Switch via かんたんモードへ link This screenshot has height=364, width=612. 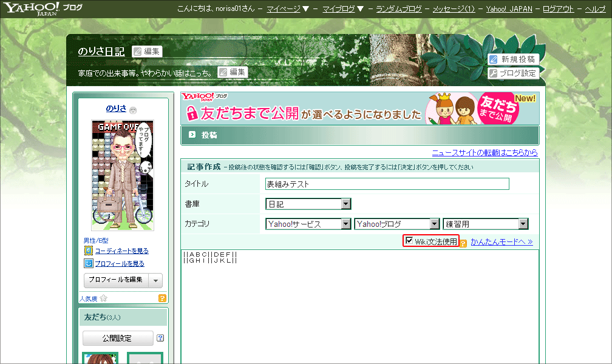(501, 241)
